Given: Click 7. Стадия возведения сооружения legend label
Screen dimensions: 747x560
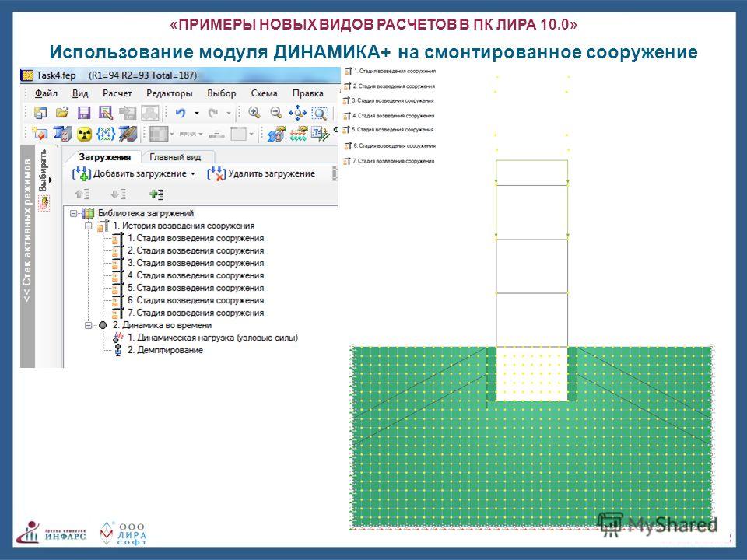Looking at the screenshot, I should point(394,162).
